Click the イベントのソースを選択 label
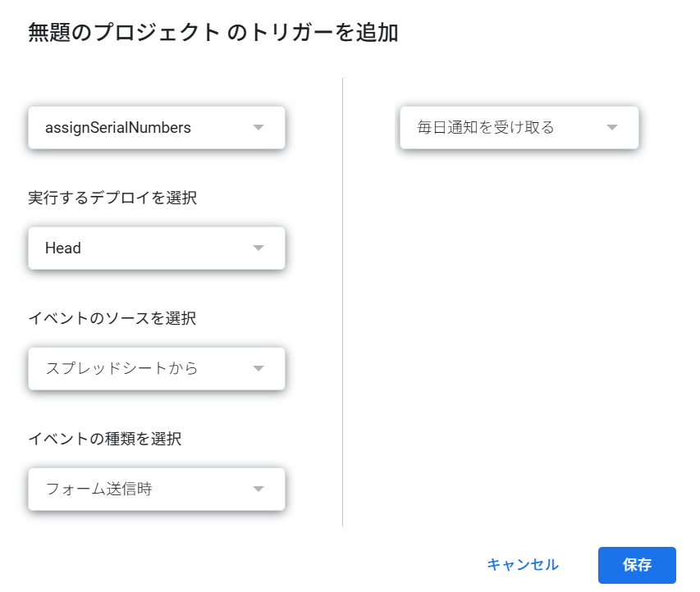Image resolution: width=700 pixels, height=592 pixels. [112, 318]
